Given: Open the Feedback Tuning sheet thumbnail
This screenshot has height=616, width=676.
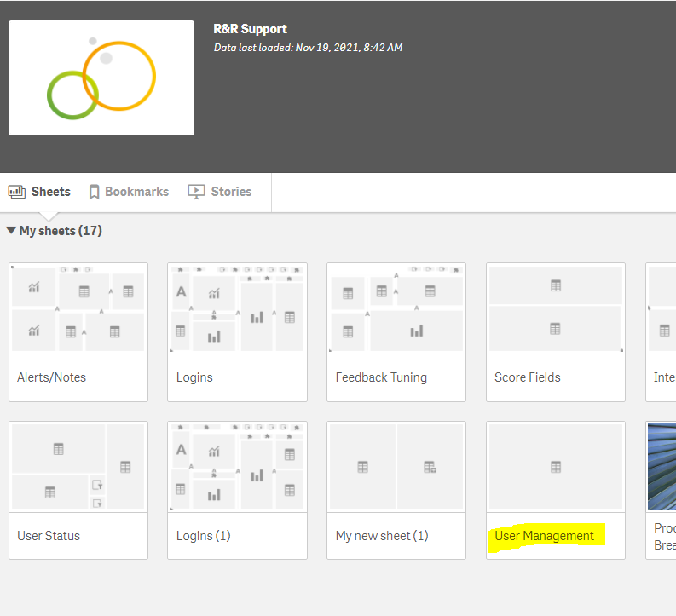Looking at the screenshot, I should 396,308.
